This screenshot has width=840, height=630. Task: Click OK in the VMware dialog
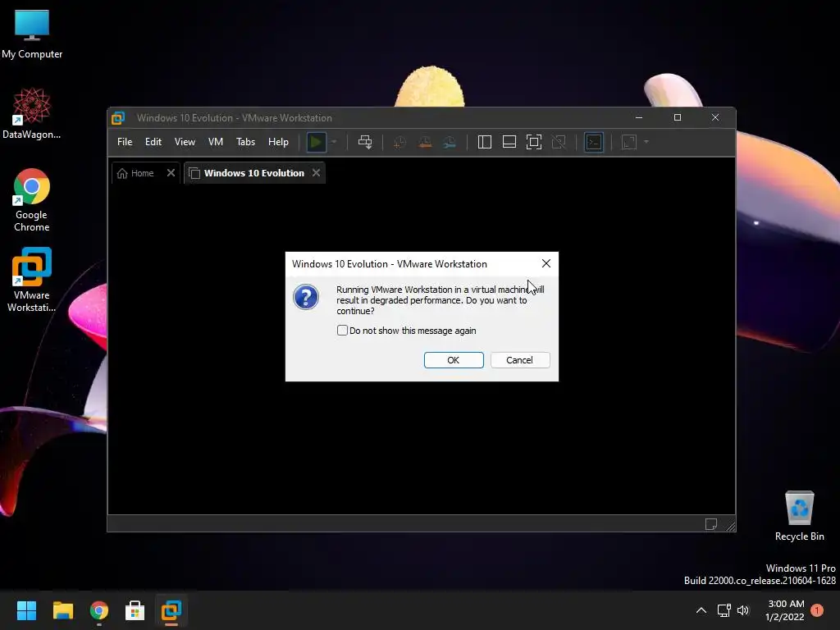click(x=453, y=360)
